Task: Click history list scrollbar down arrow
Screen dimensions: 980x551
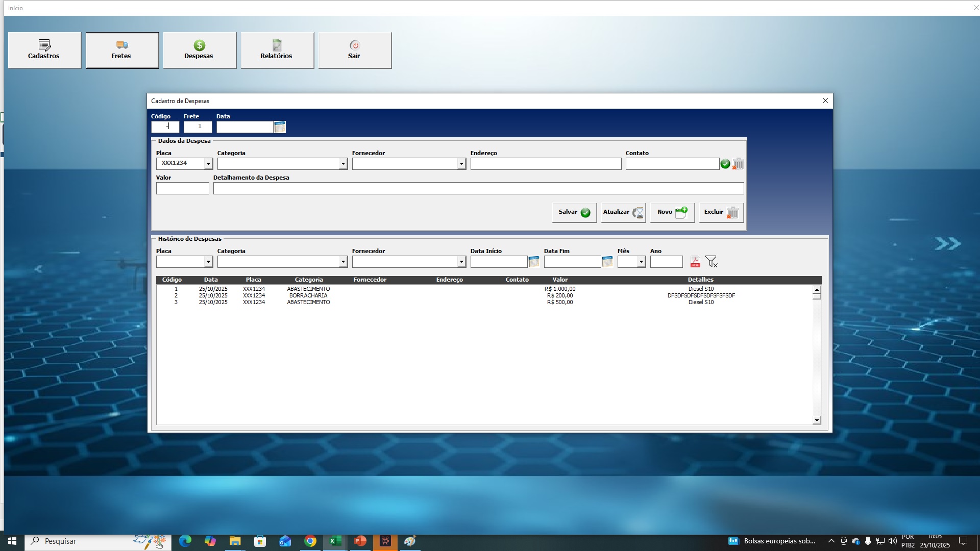Action: (817, 420)
